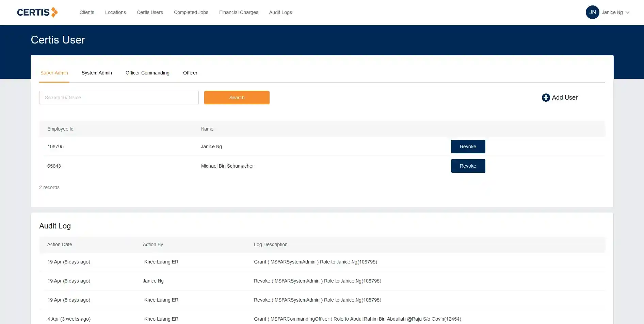The height and width of the screenshot is (324, 644).
Task: Click the Action By column header
Action: tap(153, 244)
